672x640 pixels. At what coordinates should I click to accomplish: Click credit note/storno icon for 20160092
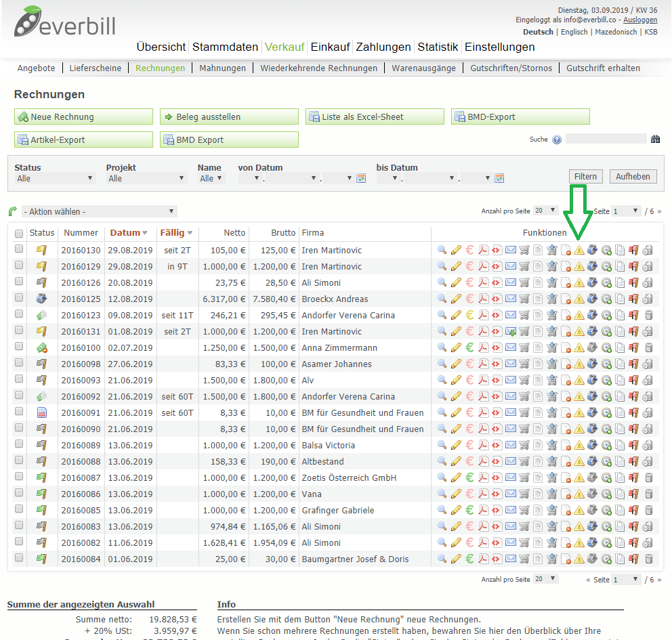pos(566,397)
